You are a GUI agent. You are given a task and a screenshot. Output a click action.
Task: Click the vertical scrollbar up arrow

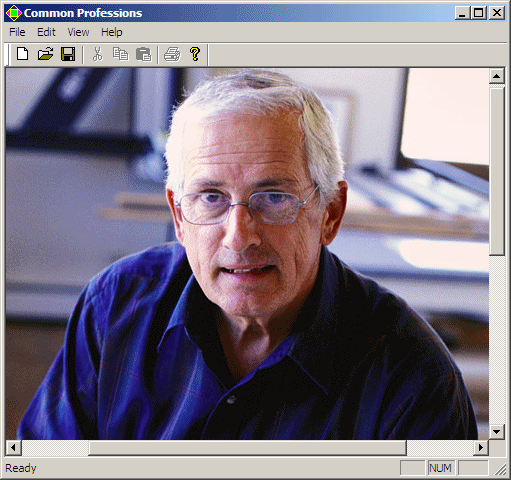tap(497, 76)
